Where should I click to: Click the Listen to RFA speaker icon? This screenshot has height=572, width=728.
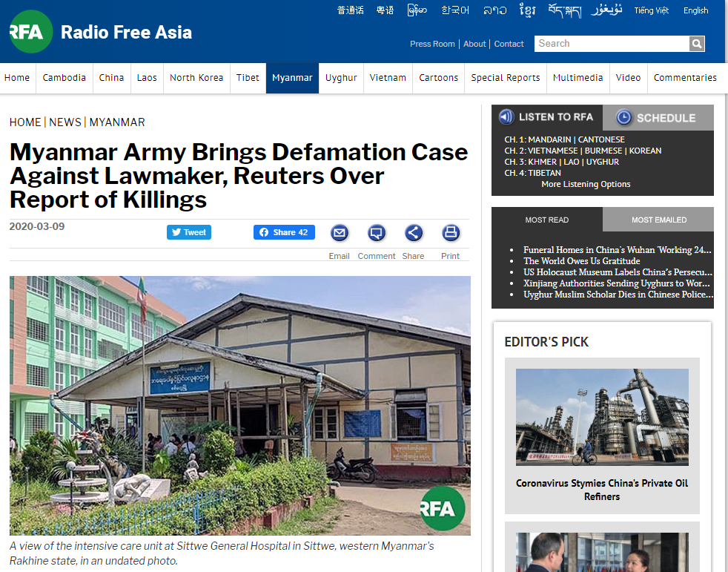point(506,116)
